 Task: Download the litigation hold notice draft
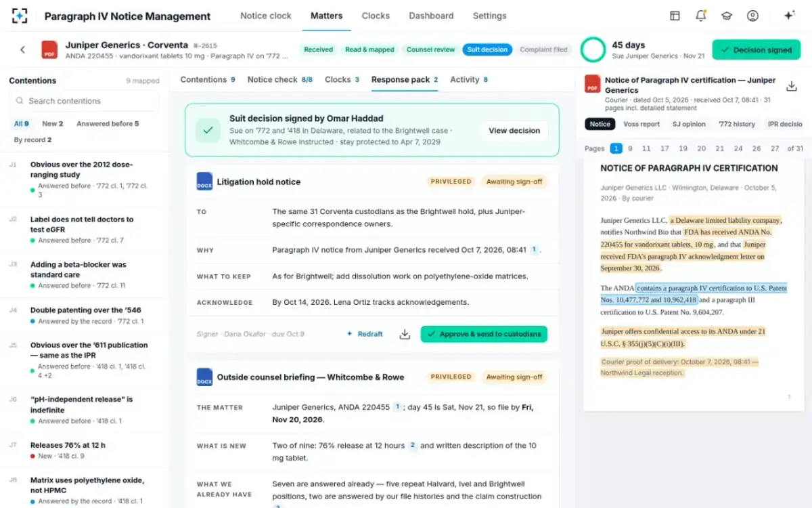click(405, 334)
